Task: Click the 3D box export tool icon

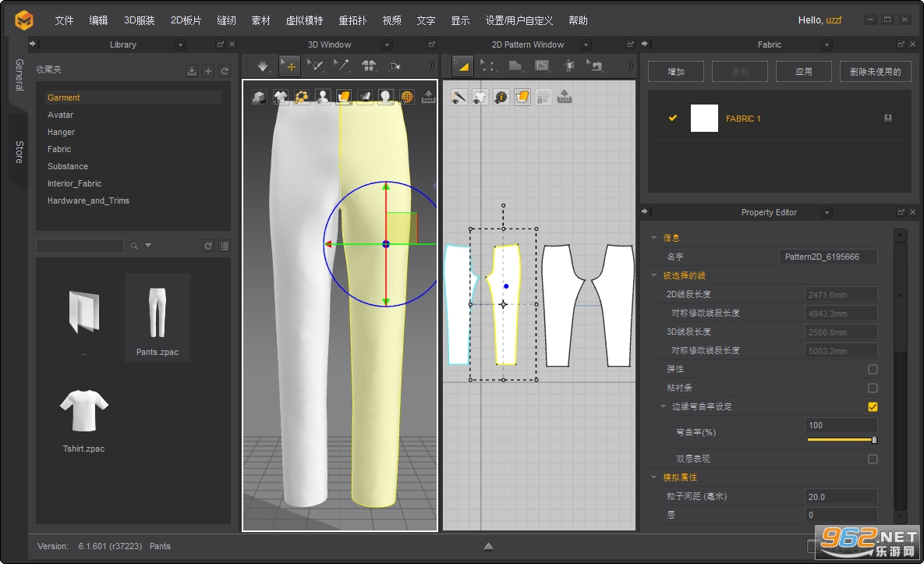Action: pyautogui.click(x=395, y=66)
